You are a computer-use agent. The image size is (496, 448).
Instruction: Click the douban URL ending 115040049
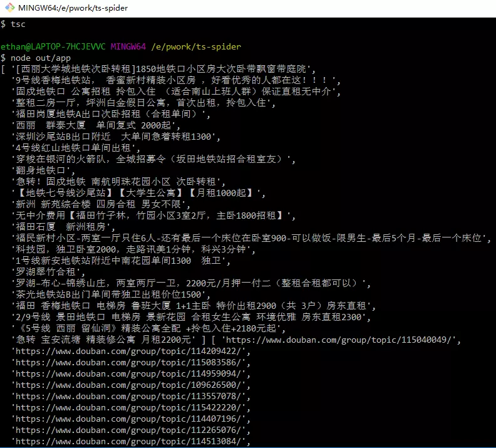(x=341, y=340)
